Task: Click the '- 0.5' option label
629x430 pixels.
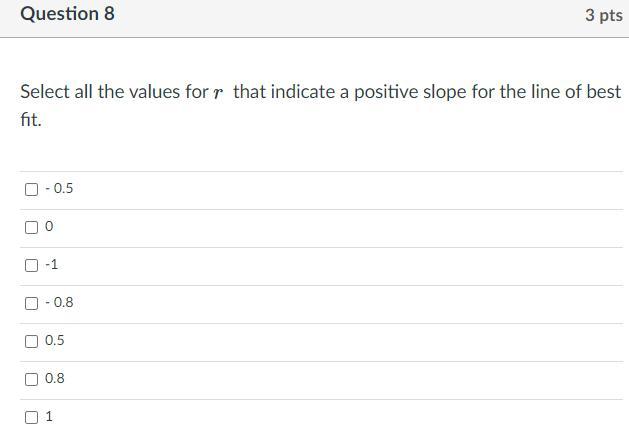Action: tap(59, 189)
